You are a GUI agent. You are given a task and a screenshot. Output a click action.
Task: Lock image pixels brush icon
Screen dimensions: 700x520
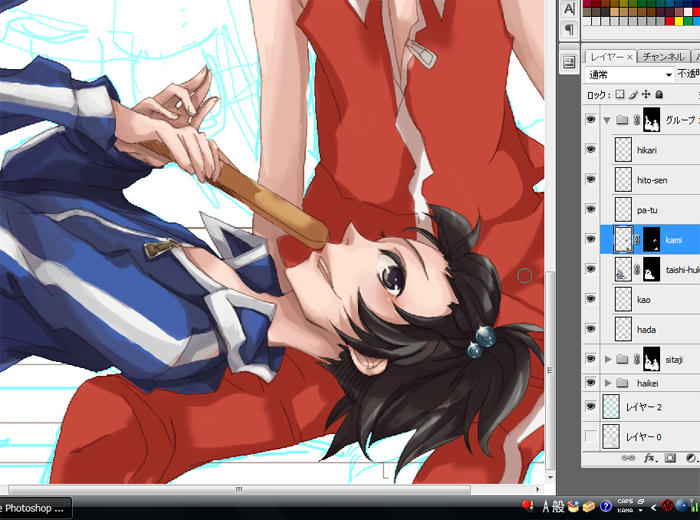(633, 94)
